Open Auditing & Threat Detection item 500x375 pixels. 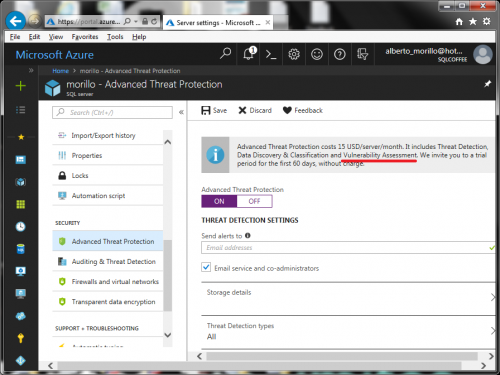click(108, 261)
